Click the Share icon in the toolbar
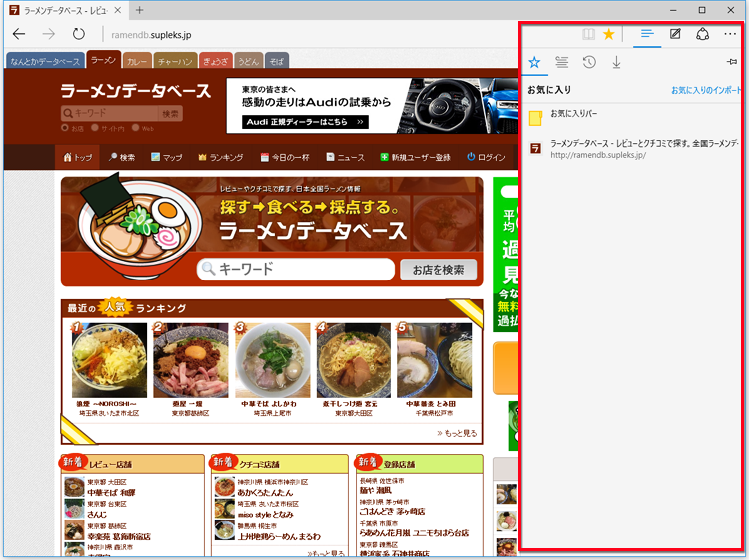Viewport: 749px width, 560px height. click(x=702, y=34)
